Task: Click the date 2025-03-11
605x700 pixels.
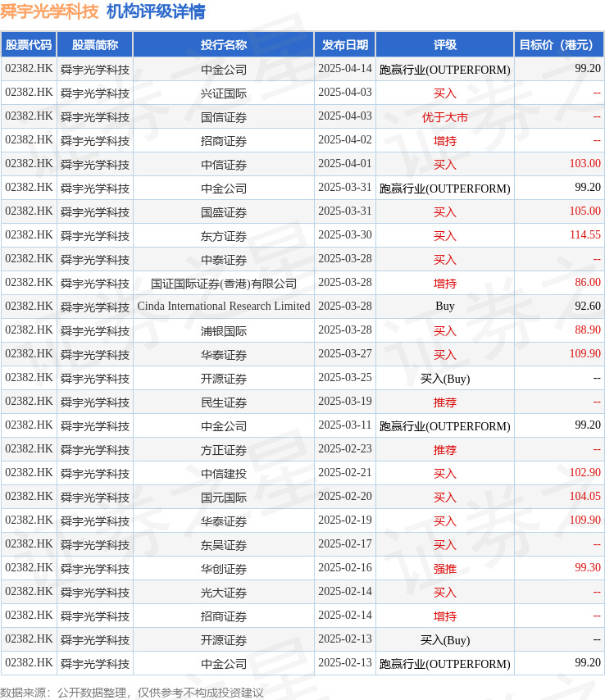Action: pyautogui.click(x=345, y=425)
